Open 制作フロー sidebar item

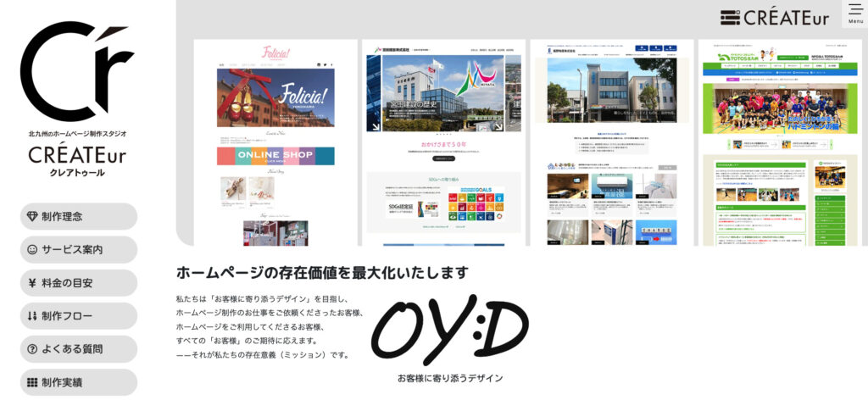click(x=79, y=316)
